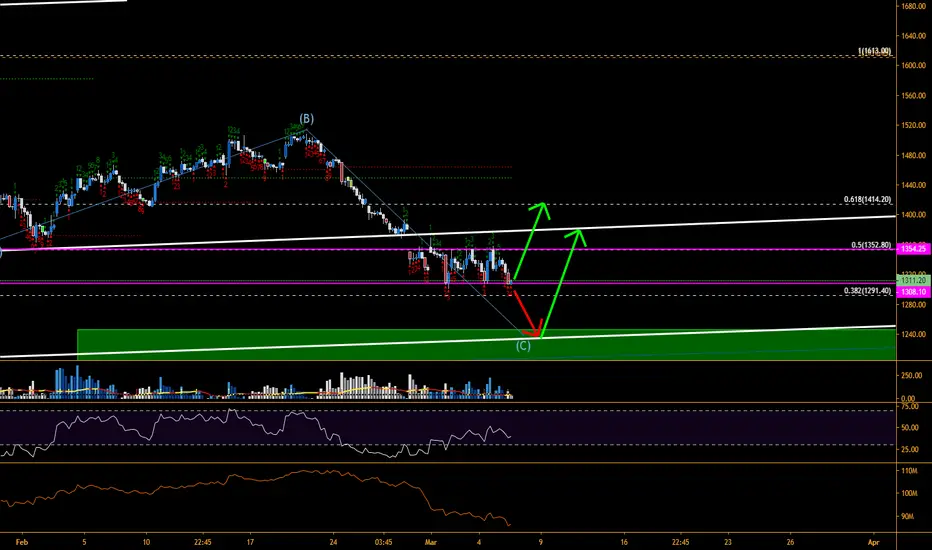Viewport: 932px width, 550px height.
Task: Click the Mar date label on time axis
Action: pos(431,542)
